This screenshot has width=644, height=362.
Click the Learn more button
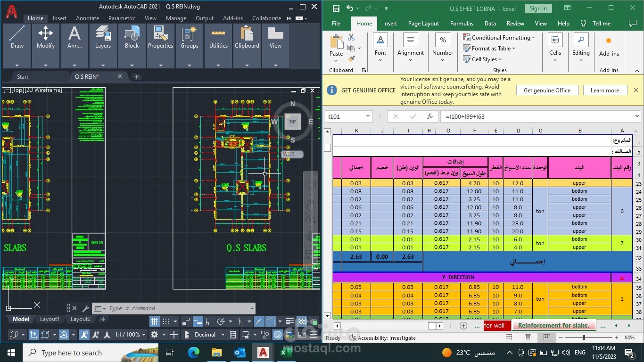tap(604, 90)
